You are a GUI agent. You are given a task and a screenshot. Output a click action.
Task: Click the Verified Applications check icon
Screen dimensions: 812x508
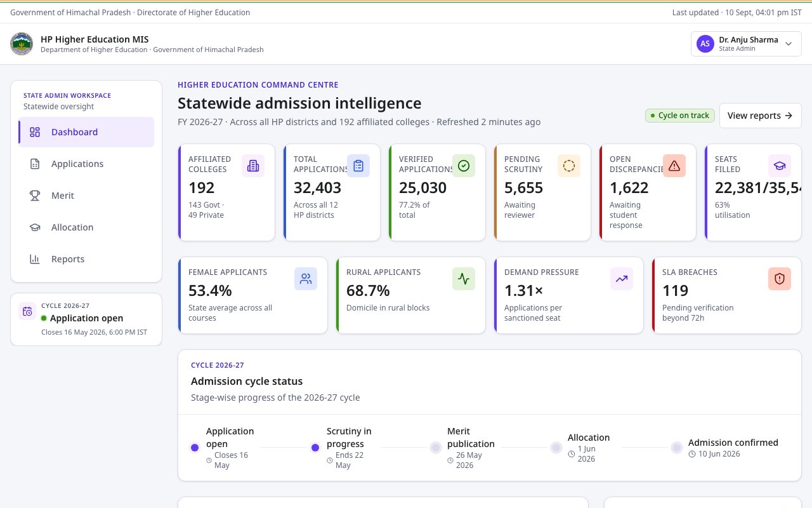click(x=464, y=166)
